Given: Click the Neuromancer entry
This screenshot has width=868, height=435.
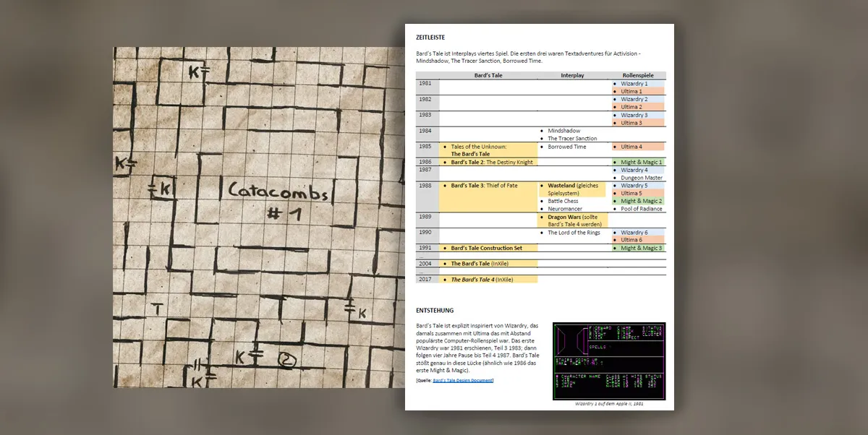Looking at the screenshot, I should point(565,209).
